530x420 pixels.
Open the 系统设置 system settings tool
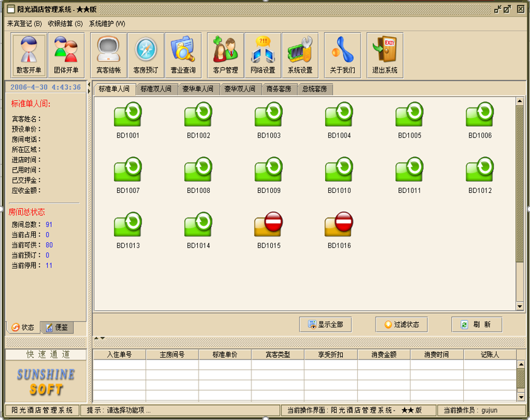[300, 55]
